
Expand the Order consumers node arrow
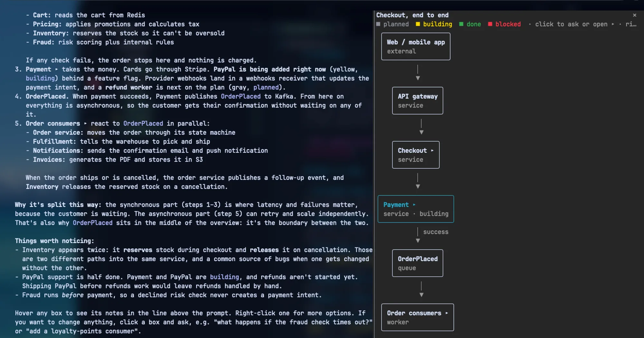(x=447, y=313)
